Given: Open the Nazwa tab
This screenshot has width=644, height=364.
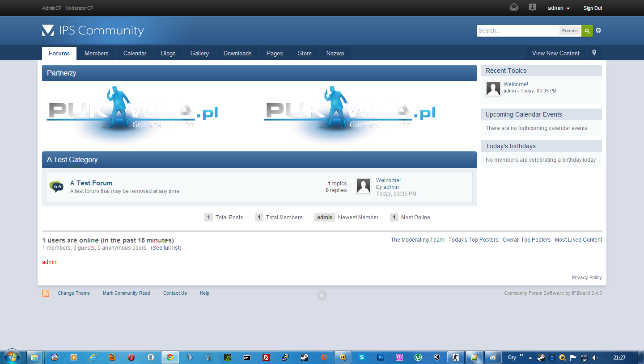Looking at the screenshot, I should pyautogui.click(x=335, y=53).
